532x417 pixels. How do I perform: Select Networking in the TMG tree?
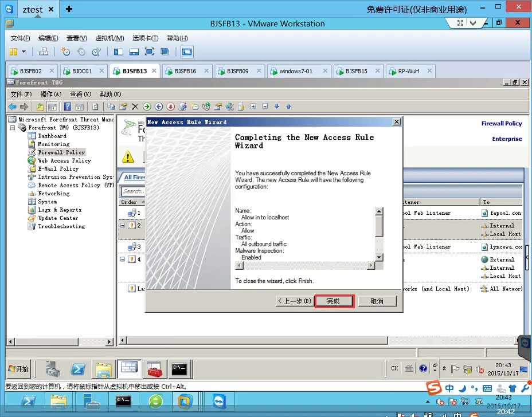pos(54,194)
